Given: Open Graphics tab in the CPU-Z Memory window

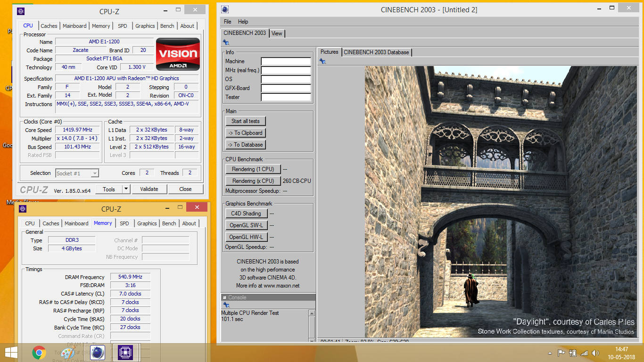Looking at the screenshot, I should pos(147,223).
